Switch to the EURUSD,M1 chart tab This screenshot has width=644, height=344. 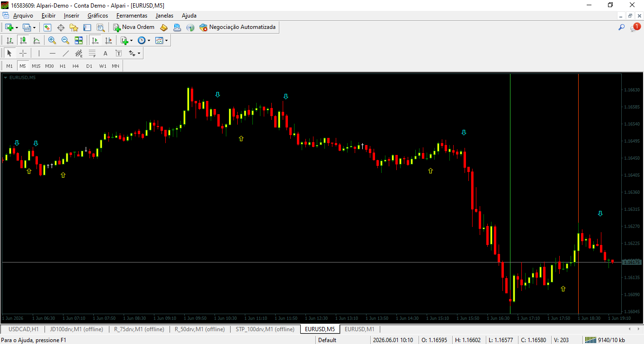(x=359, y=329)
